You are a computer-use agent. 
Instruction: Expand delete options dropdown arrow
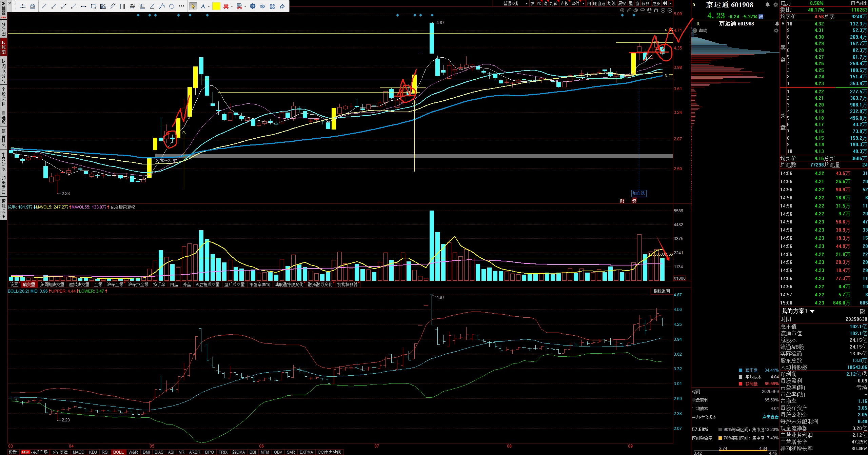[x=232, y=6]
